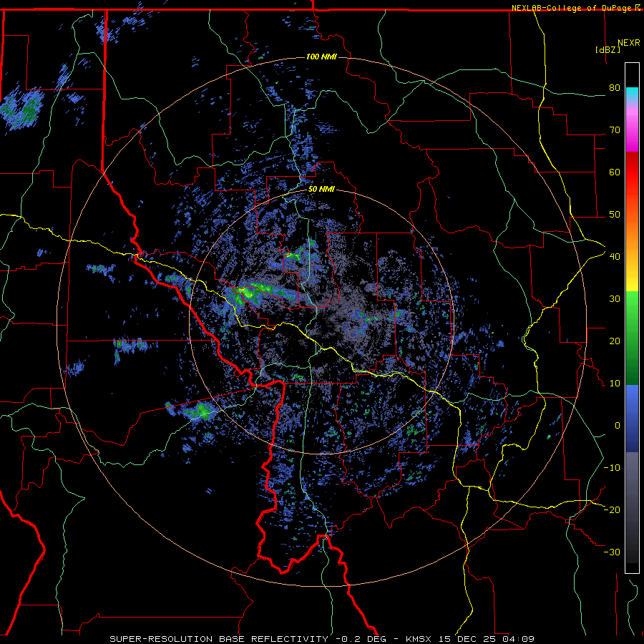Click the green segment of the reflectivity color bar
The height and width of the screenshot is (644, 644).
point(632,338)
